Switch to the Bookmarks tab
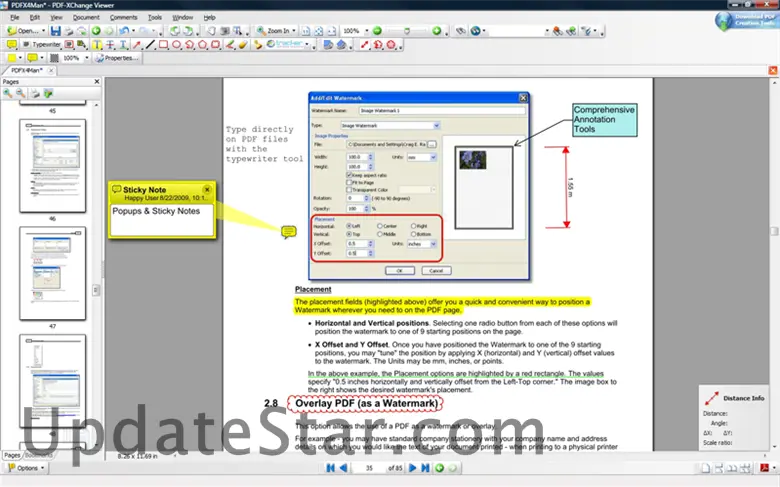780x487 pixels. [x=39, y=455]
